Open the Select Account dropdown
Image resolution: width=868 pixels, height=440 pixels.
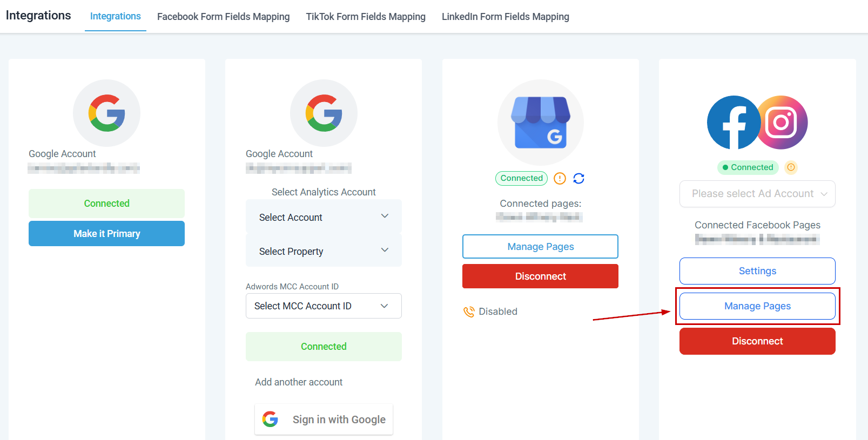324,217
